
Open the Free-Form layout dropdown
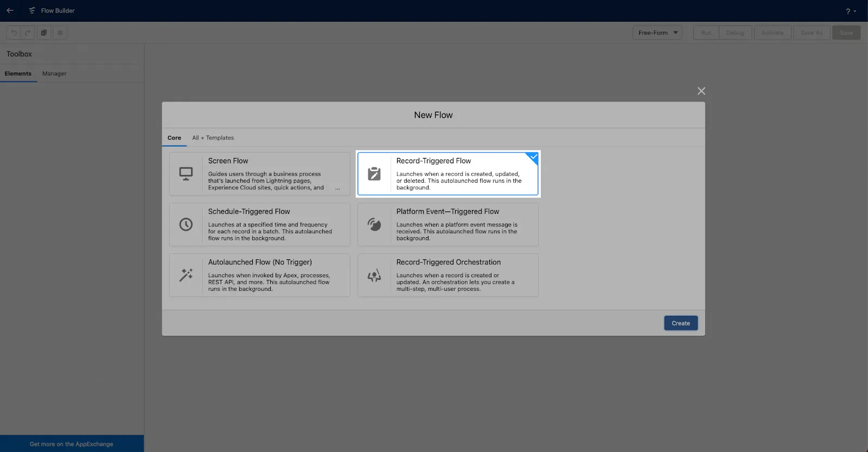[x=658, y=33]
